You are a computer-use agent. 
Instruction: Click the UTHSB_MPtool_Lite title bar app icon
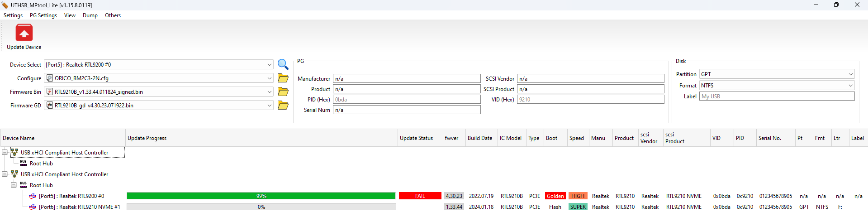coord(5,5)
